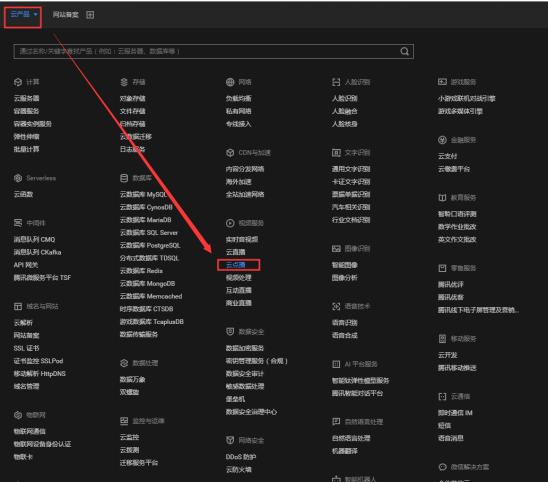Open the 网站备案 top navigation item
Viewport: 548px width, 483px height.
[65, 15]
